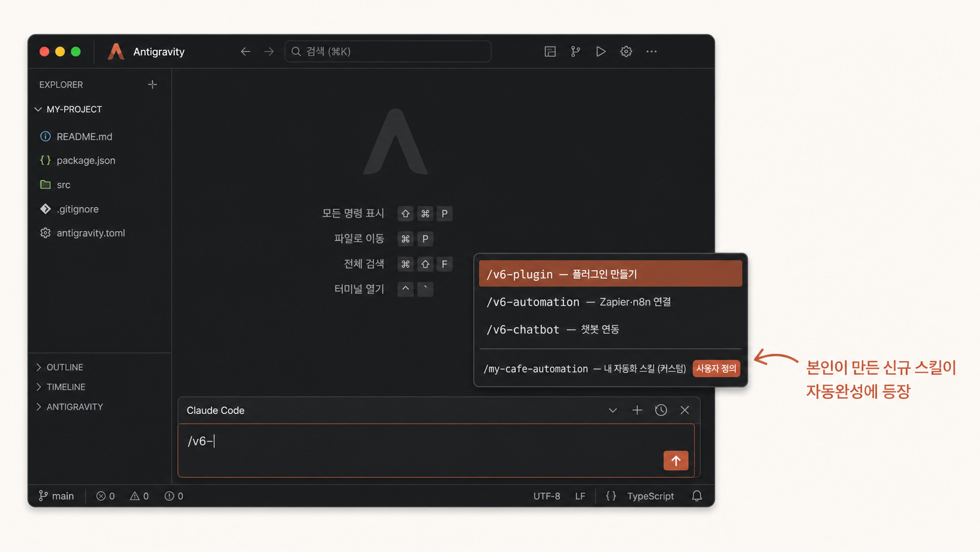Click the info icon beside README.md

pos(45,137)
